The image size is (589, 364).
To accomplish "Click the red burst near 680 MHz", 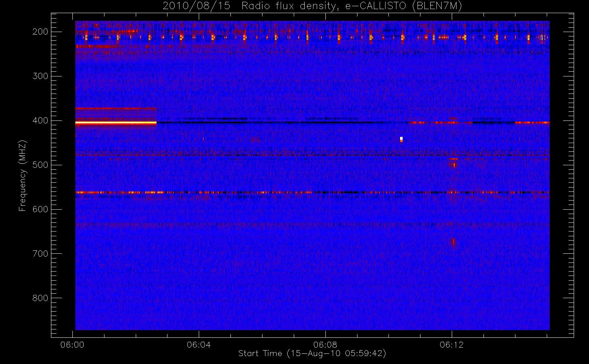I will tap(453, 242).
